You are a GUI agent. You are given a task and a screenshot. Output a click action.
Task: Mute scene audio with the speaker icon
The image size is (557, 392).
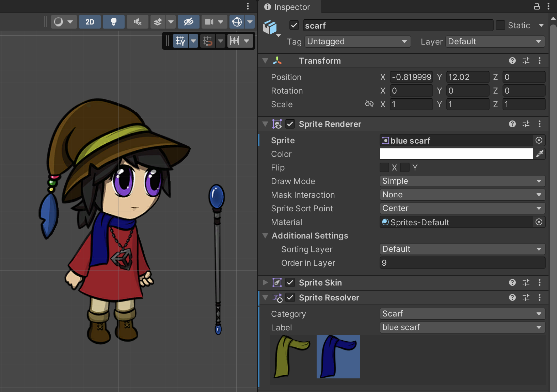(138, 22)
